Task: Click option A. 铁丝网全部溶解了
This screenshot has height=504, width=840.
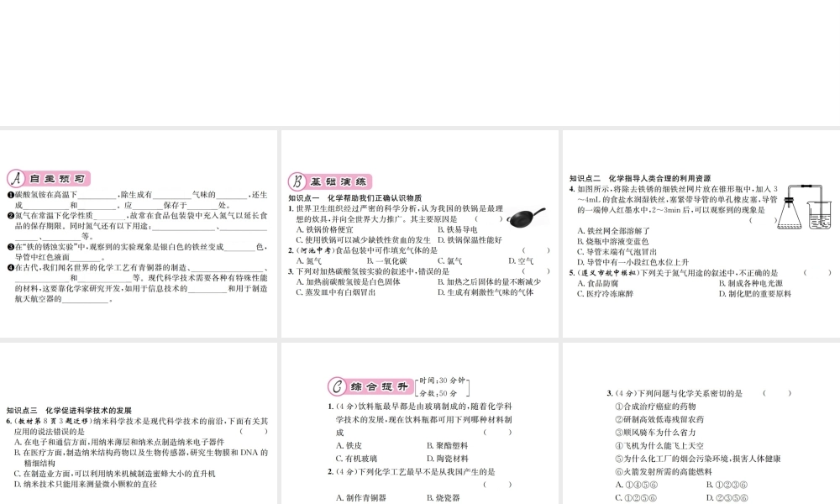Action: pos(613,231)
